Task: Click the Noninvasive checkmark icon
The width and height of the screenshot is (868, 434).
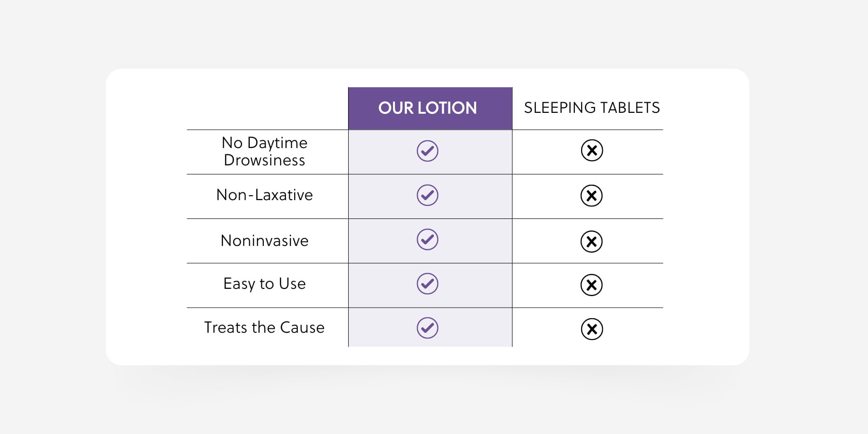Action: pos(427,240)
